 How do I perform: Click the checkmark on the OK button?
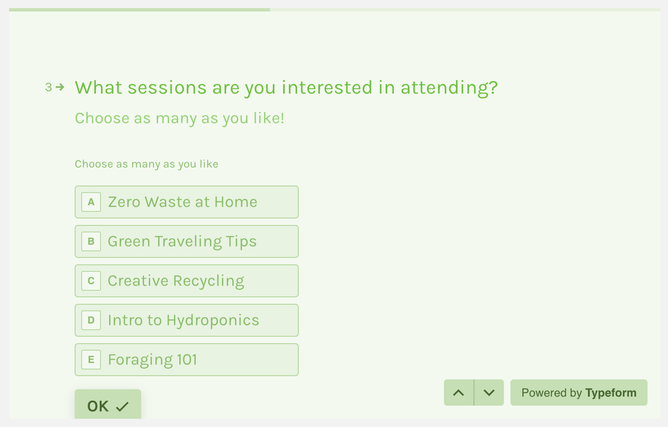[122, 407]
